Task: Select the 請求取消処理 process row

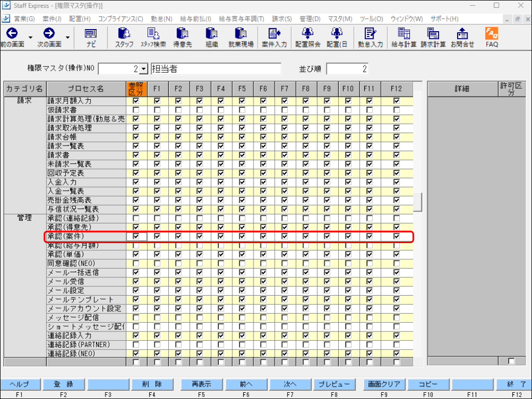Action: [86, 128]
